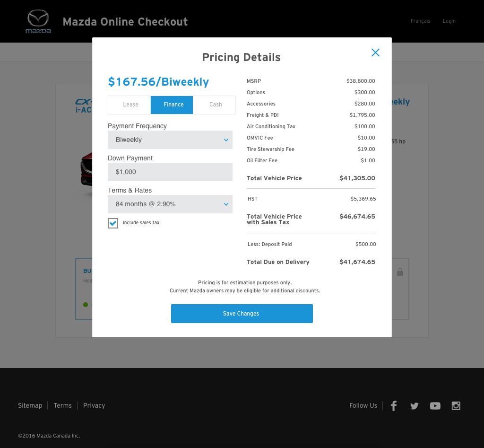Image resolution: width=484 pixels, height=448 pixels.
Task: Open Mazda's Instagram page
Action: pos(456,406)
